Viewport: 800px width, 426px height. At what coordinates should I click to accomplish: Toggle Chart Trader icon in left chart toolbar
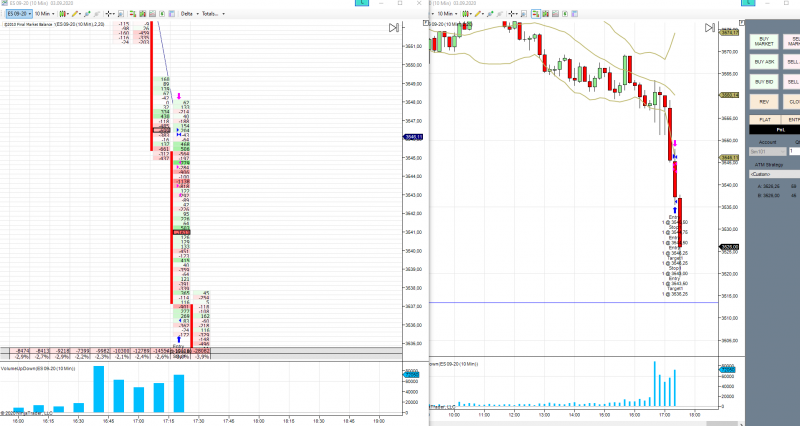133,14
